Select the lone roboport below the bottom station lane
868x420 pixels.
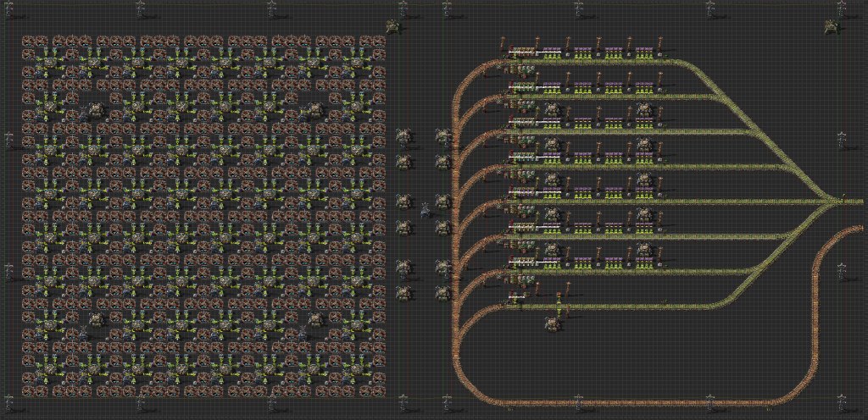pos(553,324)
